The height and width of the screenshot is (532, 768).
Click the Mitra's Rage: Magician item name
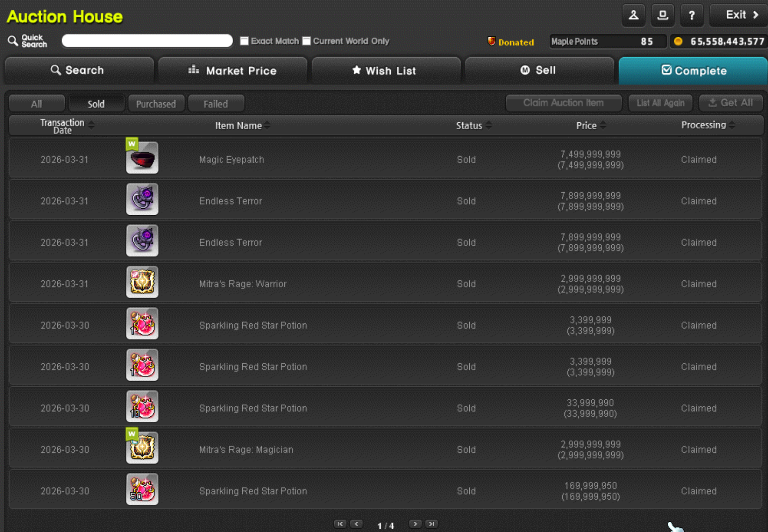pos(246,449)
